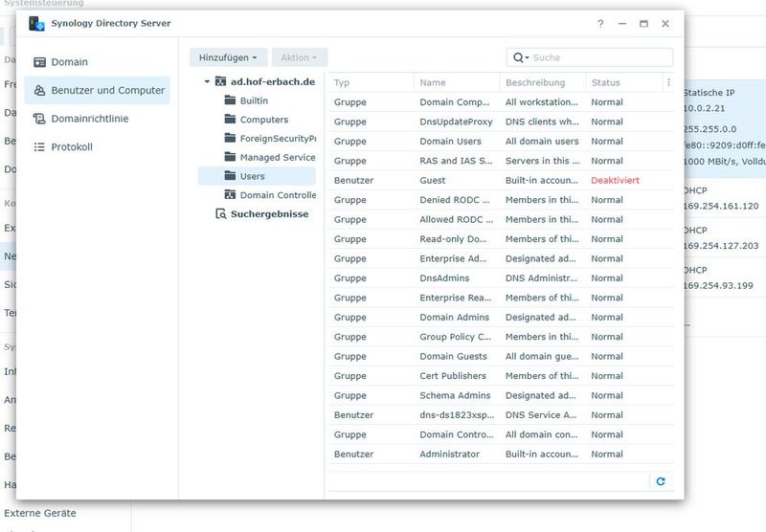Click the Domain Controllers icon
This screenshot has width=766, height=532.
pyautogui.click(x=230, y=195)
